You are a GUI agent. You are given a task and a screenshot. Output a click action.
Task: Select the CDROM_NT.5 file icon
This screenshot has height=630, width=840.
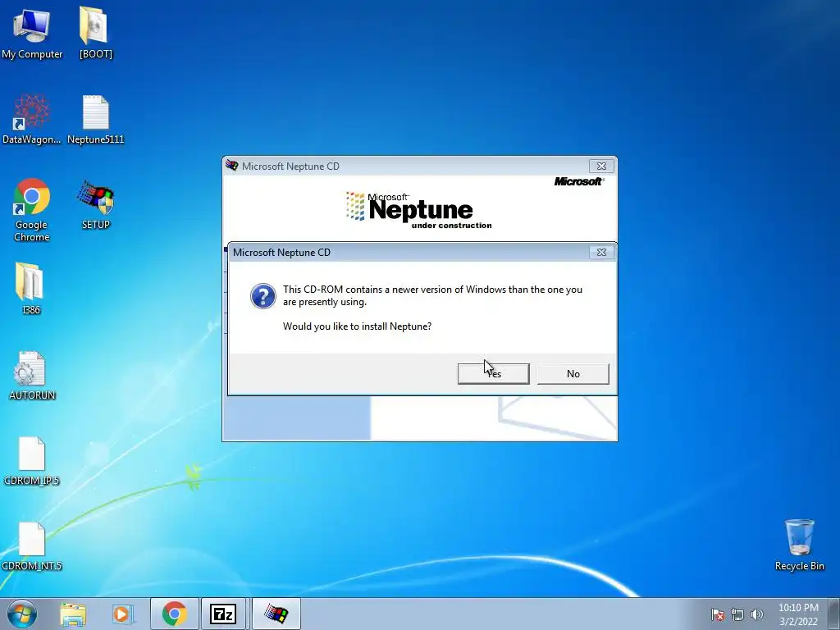coord(32,546)
